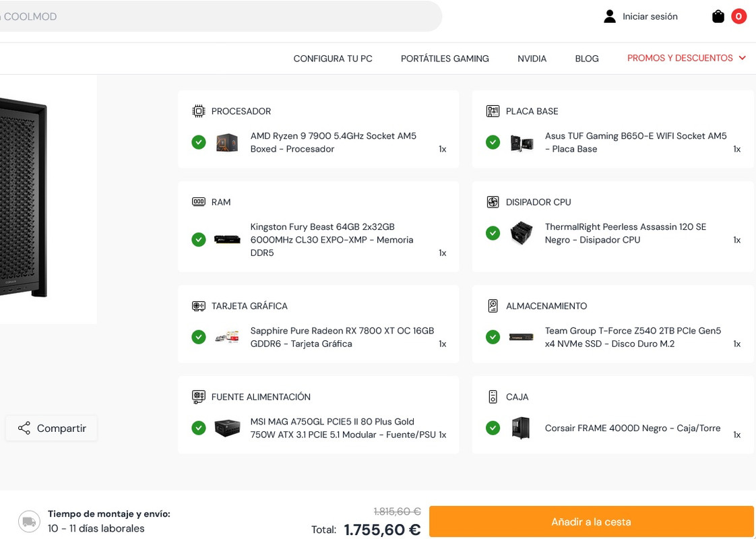Open the Promos y Descuentos menu label
Image resolution: width=756 pixels, height=539 pixels.
point(680,59)
